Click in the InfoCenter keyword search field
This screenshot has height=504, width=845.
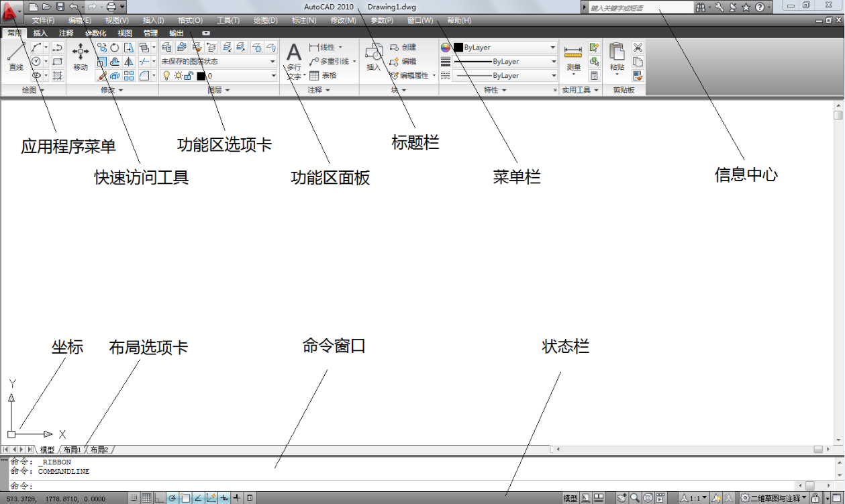coord(641,7)
